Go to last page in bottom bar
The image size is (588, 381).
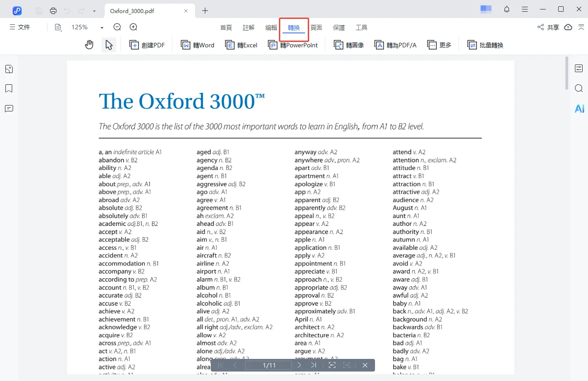(x=314, y=365)
